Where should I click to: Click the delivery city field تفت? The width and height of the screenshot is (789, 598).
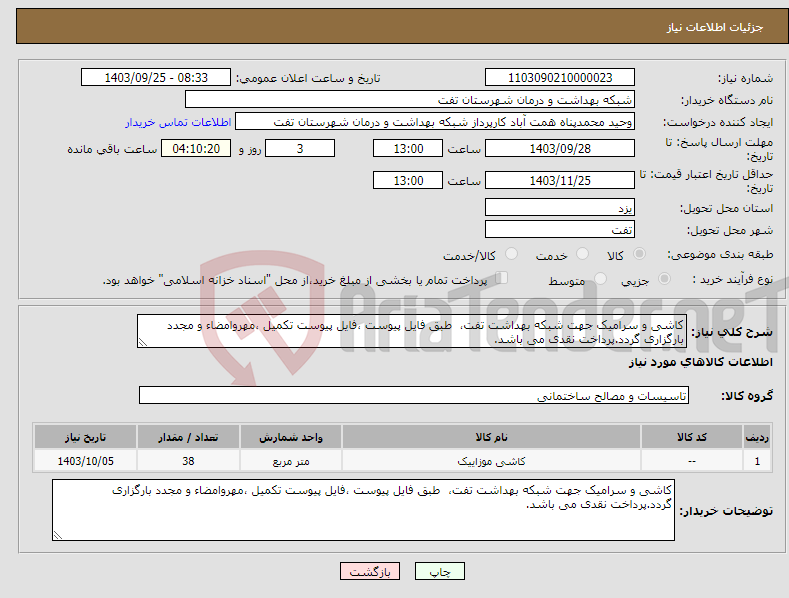point(560,229)
